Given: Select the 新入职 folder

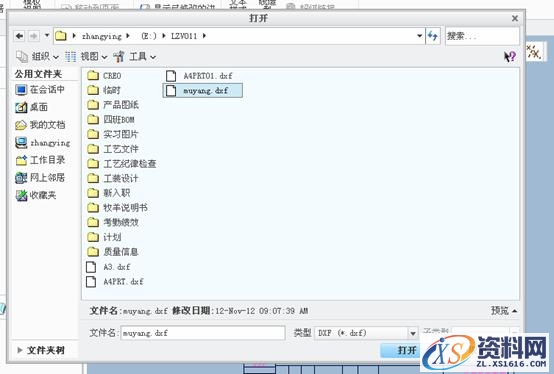Looking at the screenshot, I should (x=108, y=193).
